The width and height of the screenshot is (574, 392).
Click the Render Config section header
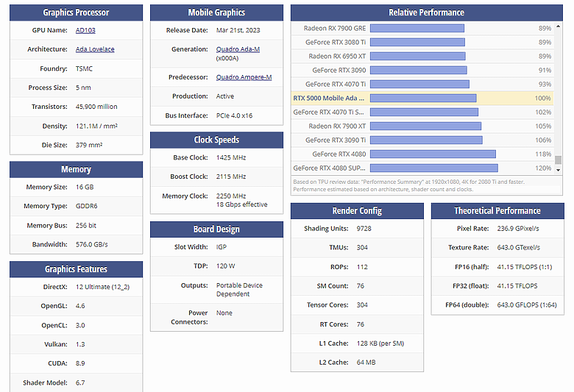357,211
